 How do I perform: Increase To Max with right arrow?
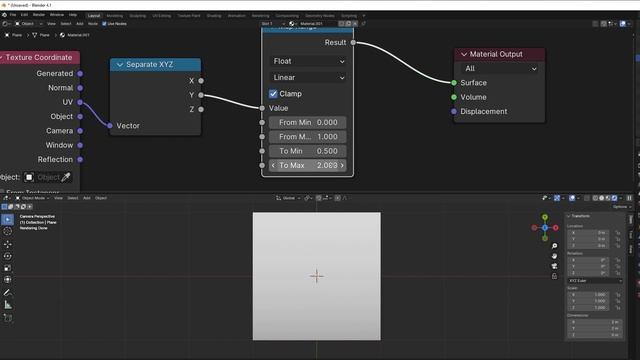tap(342, 165)
